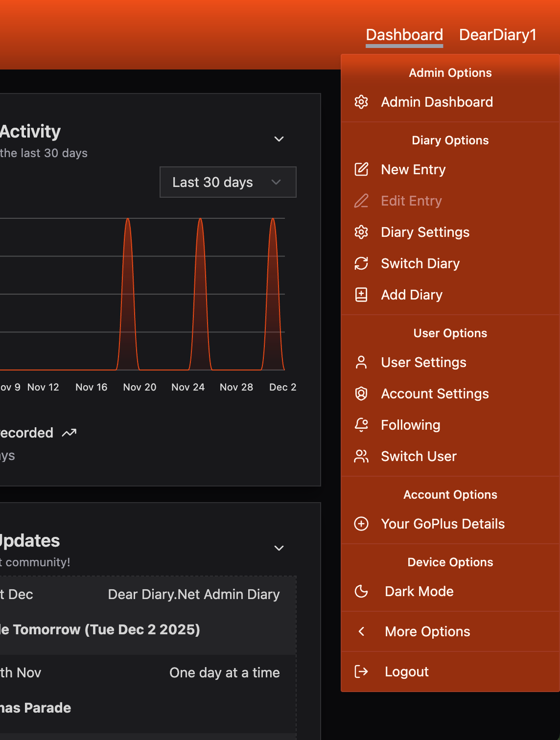Click the Device Options section heading
560x740 pixels.
tap(450, 562)
